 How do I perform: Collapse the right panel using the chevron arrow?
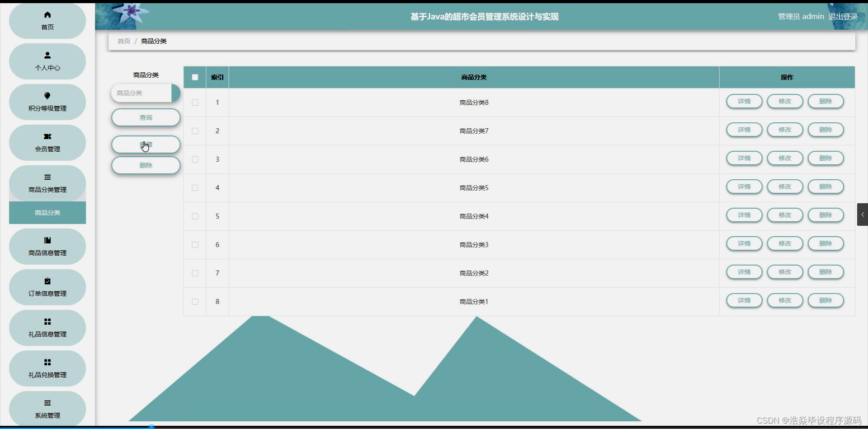pos(863,214)
